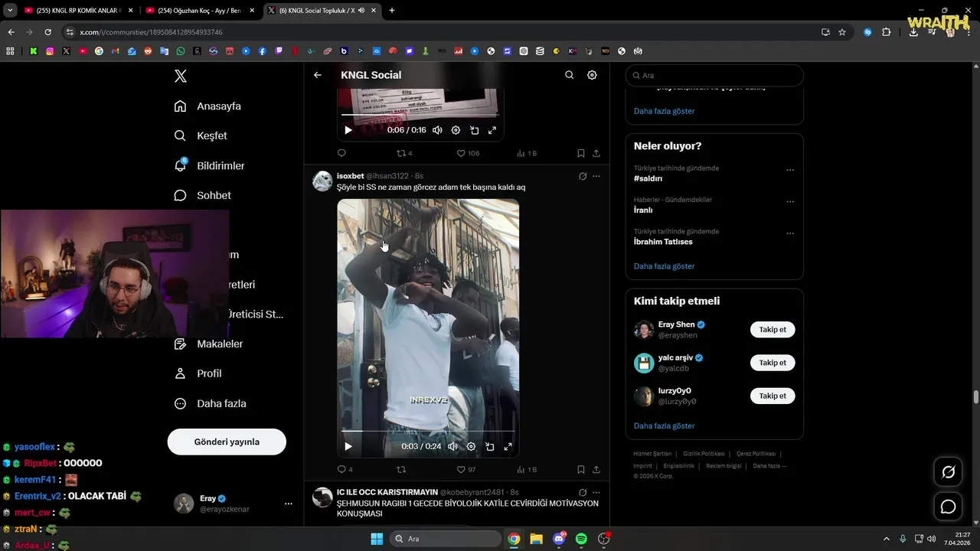Click the Gönderi yayınla button
The image size is (980, 551).
pyautogui.click(x=227, y=442)
